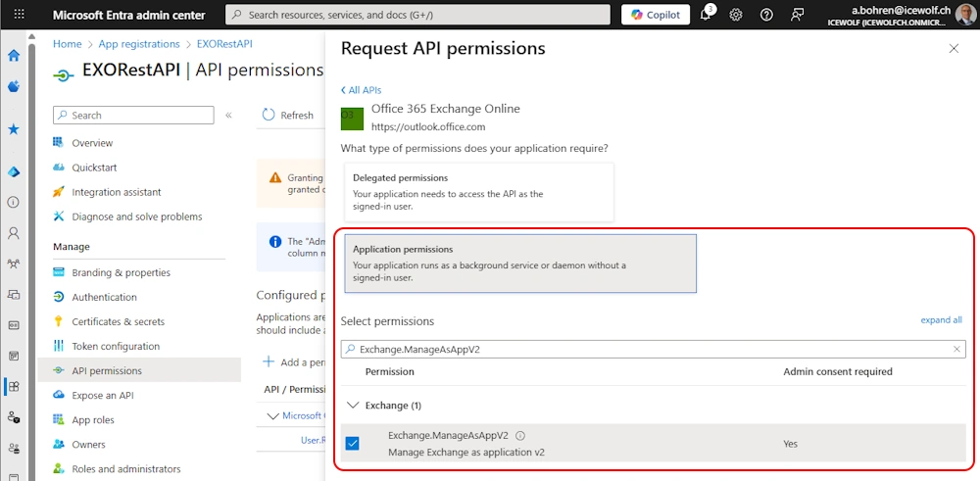This screenshot has height=481, width=980.
Task: Open the feedback icon in the header
Action: [797, 15]
